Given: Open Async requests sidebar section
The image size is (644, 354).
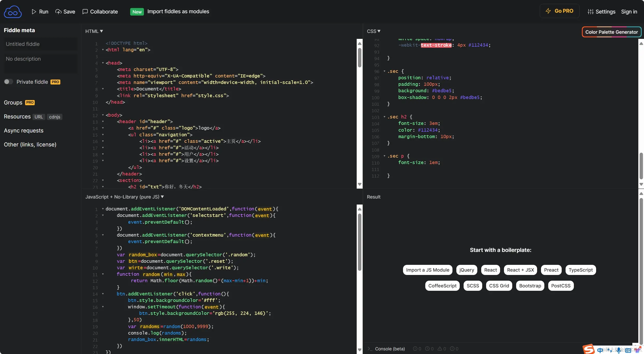Looking at the screenshot, I should pyautogui.click(x=24, y=131).
